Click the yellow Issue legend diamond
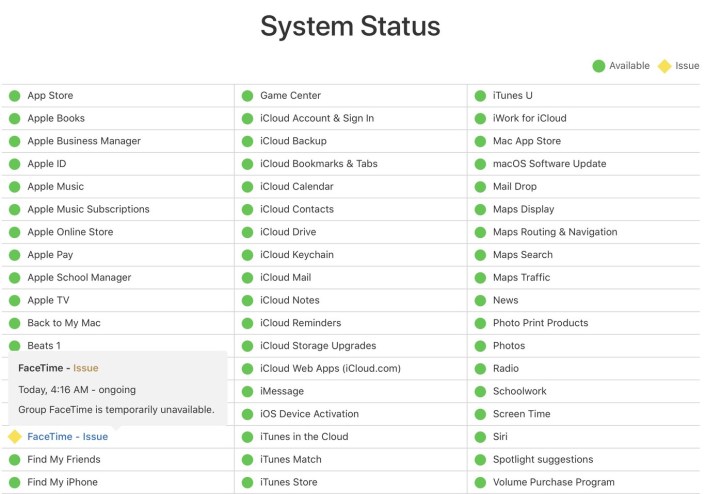Screen dimensions: 705x494 coord(664,66)
